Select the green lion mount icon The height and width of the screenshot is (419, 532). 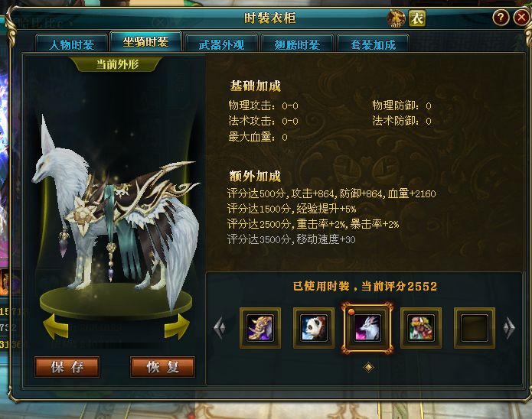(421, 328)
